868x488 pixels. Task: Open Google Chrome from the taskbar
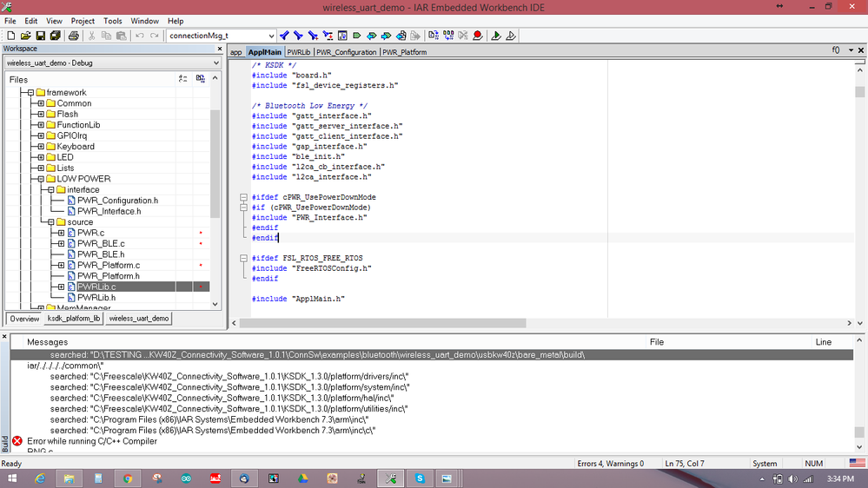click(128, 478)
